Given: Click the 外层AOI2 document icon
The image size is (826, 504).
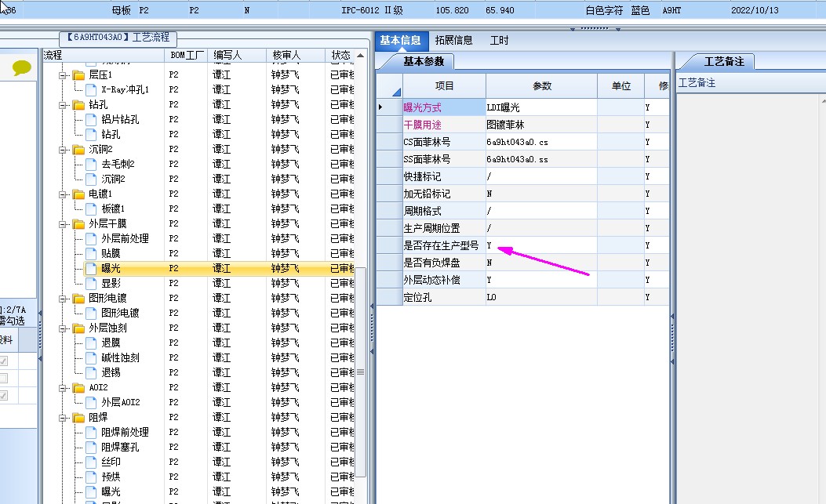Looking at the screenshot, I should (x=91, y=403).
